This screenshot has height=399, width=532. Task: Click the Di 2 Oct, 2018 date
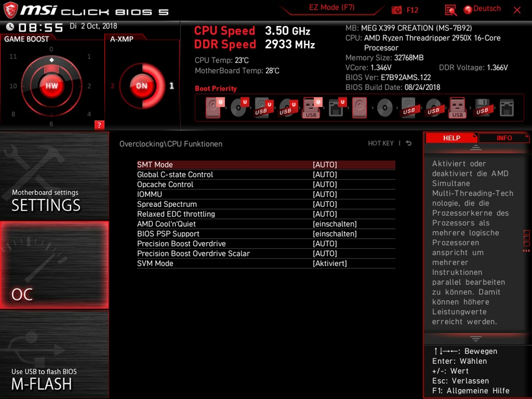click(93, 26)
